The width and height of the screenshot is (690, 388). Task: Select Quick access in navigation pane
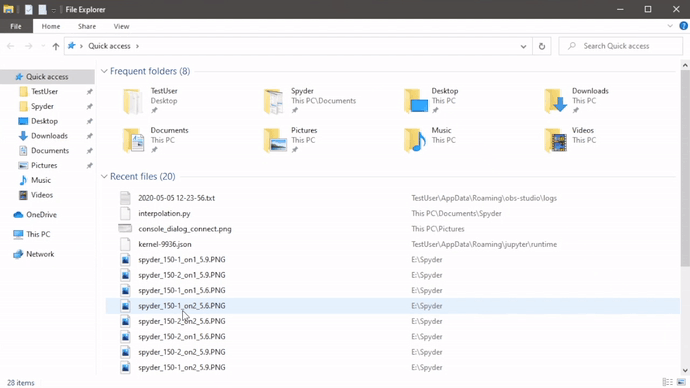pos(47,77)
